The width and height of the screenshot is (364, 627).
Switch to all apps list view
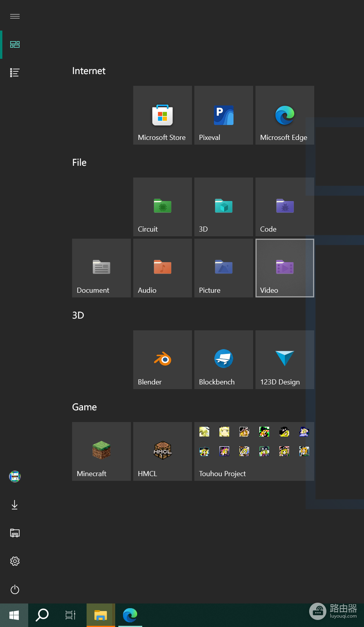click(15, 72)
